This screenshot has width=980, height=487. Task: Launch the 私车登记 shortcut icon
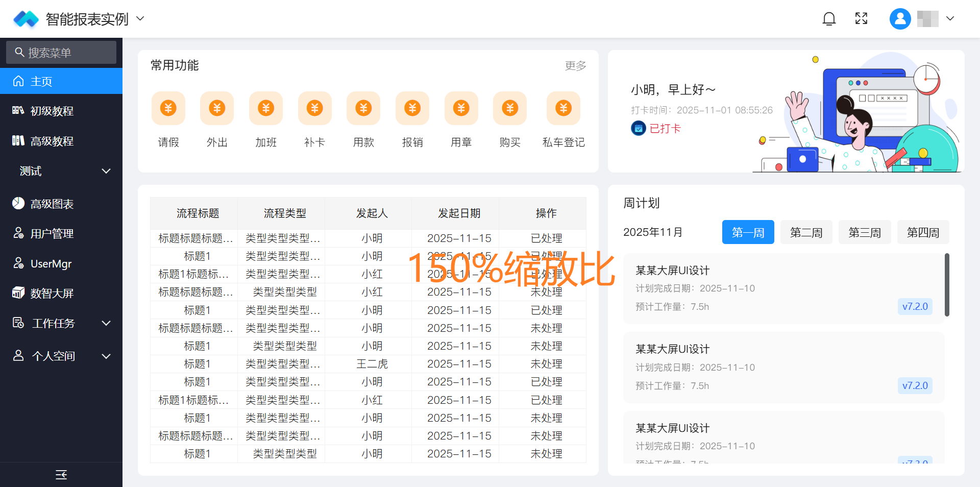point(563,108)
